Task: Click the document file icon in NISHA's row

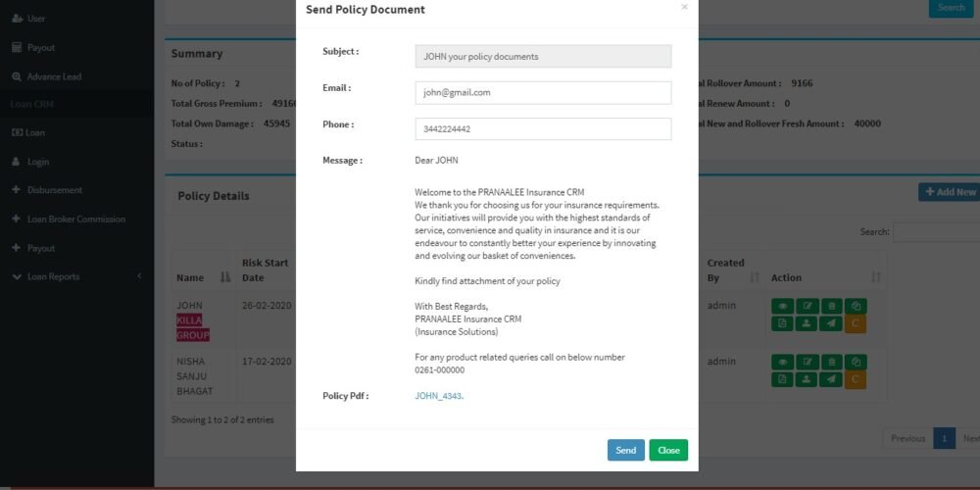Action: click(x=782, y=379)
